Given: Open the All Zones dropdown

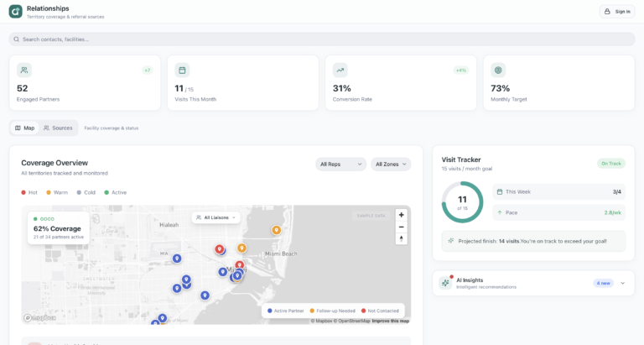Looking at the screenshot, I should 391,164.
